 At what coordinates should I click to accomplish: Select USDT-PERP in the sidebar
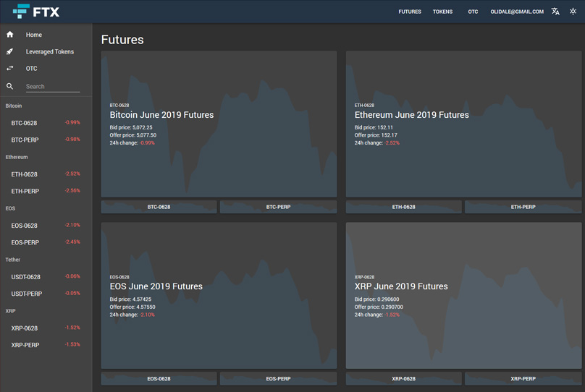pyautogui.click(x=27, y=294)
